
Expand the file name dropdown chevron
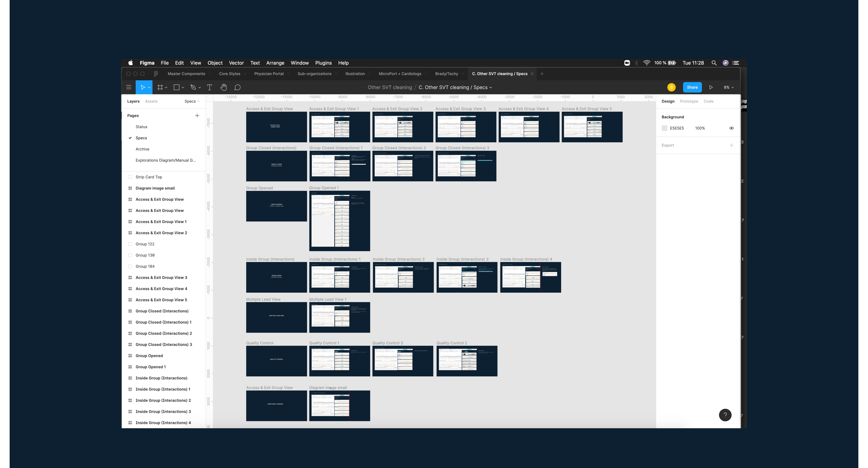[x=491, y=88]
